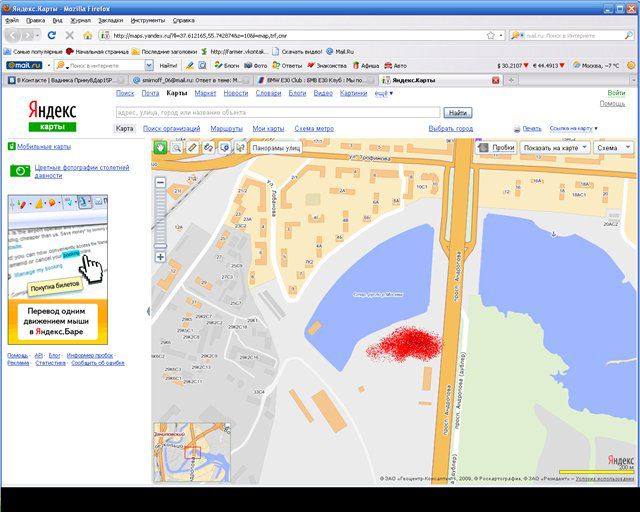Select the ruler distance tool
640x512 pixels.
click(x=192, y=147)
